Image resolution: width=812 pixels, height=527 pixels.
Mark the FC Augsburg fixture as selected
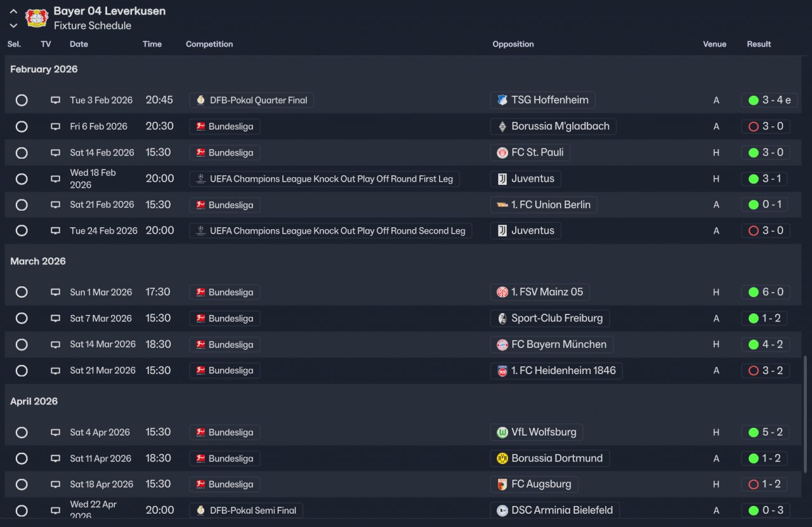(x=22, y=484)
